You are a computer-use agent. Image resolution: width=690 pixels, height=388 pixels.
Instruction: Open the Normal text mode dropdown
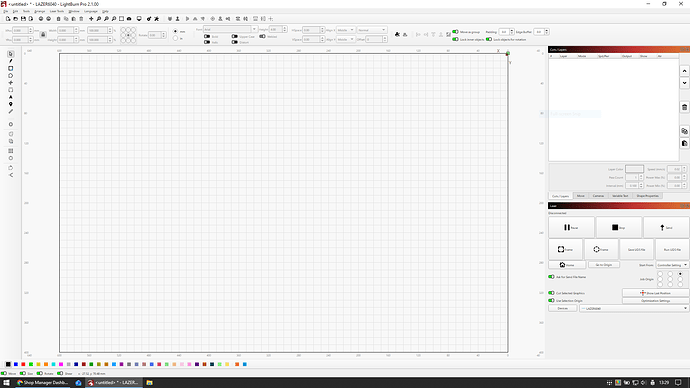click(371, 30)
